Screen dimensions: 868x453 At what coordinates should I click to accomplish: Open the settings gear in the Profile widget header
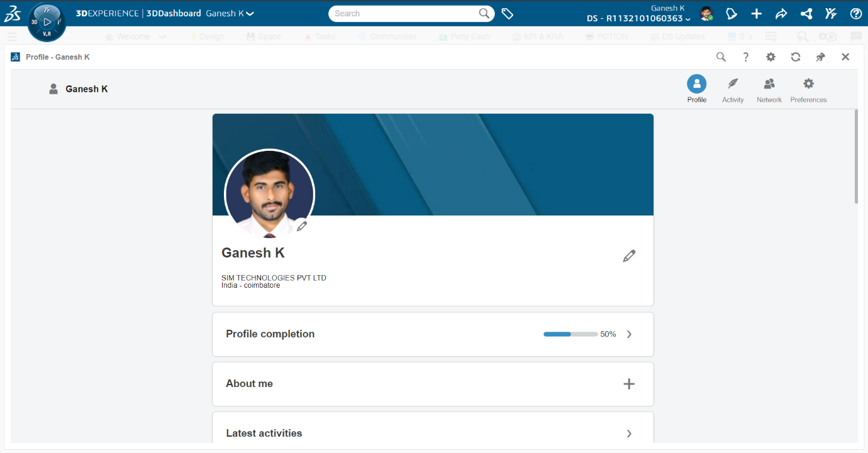tap(771, 57)
